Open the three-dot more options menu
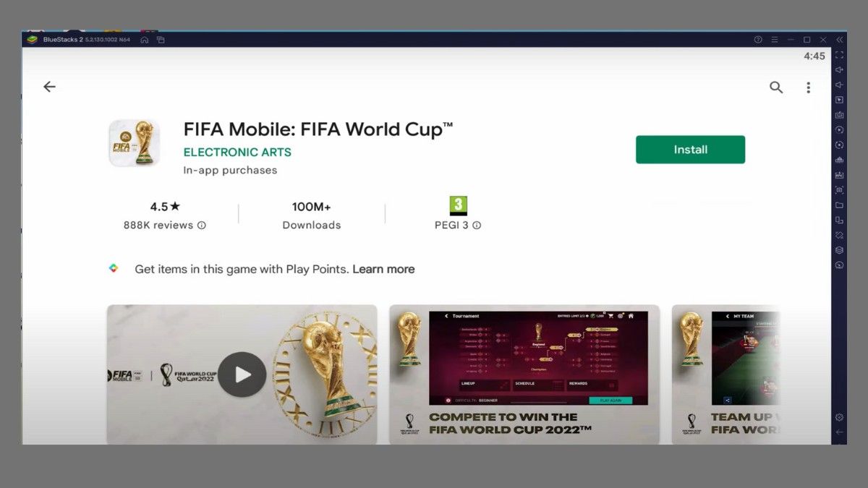This screenshot has height=488, width=868. coord(808,87)
